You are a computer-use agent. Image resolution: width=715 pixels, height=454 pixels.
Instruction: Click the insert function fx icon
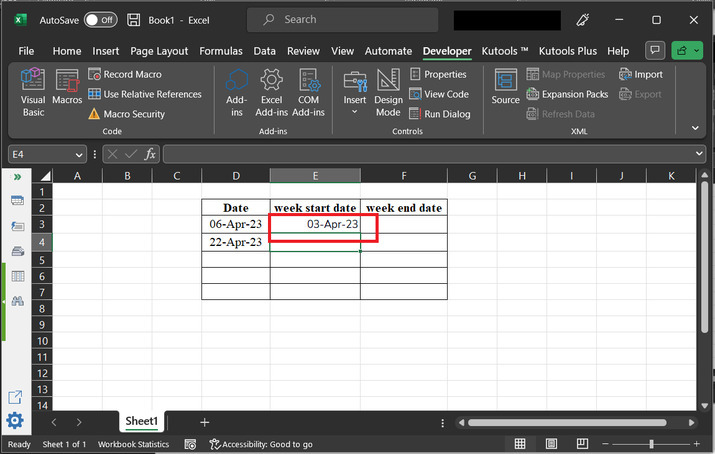coord(150,154)
